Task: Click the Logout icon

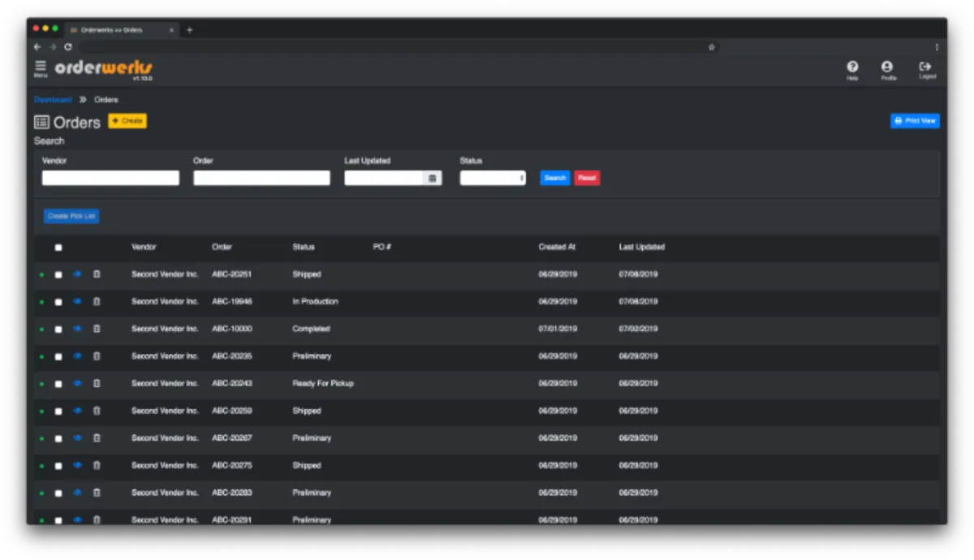Action: [925, 67]
